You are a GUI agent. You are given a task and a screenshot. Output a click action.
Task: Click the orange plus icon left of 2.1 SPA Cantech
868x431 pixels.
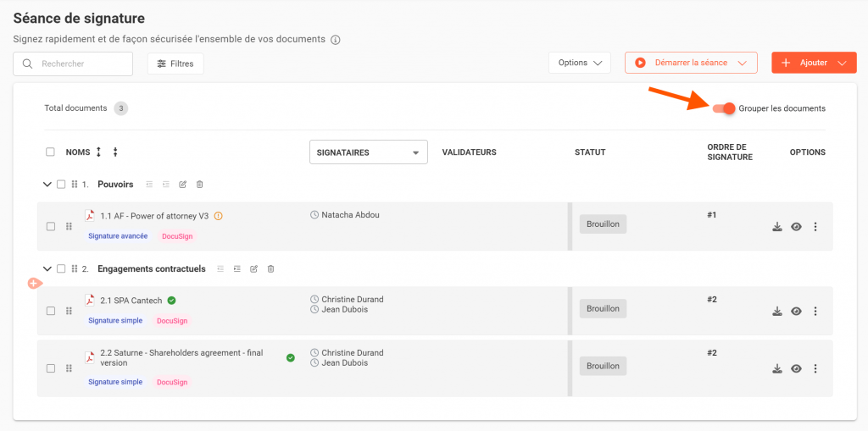pos(34,283)
